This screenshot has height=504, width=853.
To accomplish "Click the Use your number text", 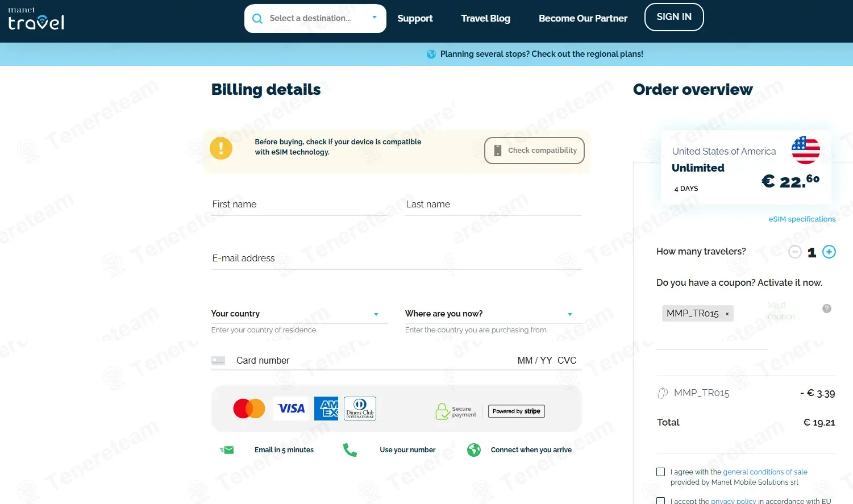I will pyautogui.click(x=407, y=450).
